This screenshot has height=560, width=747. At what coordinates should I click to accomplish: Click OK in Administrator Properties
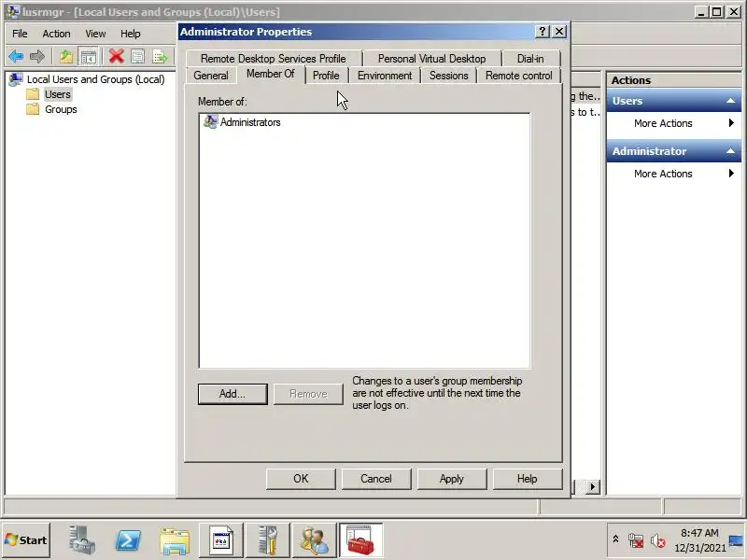tap(301, 479)
